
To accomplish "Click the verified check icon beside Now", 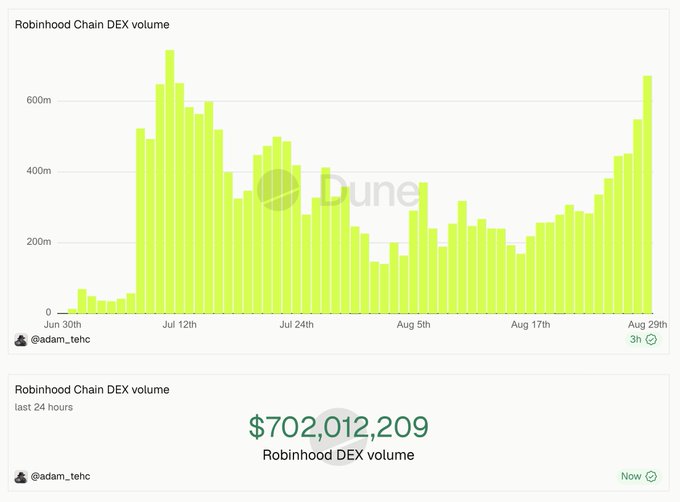I will (651, 476).
